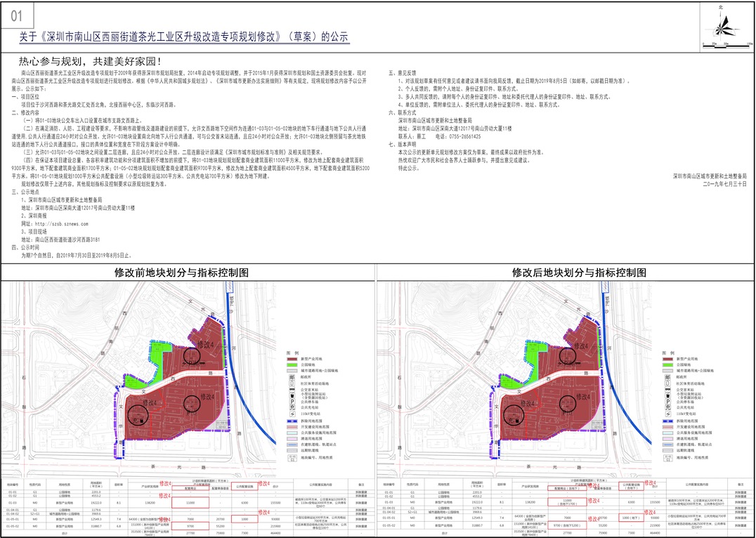Viewport: 756px width, 538px height.
Task: Click the section heading '七、版本声明'
Action: [x=403, y=144]
